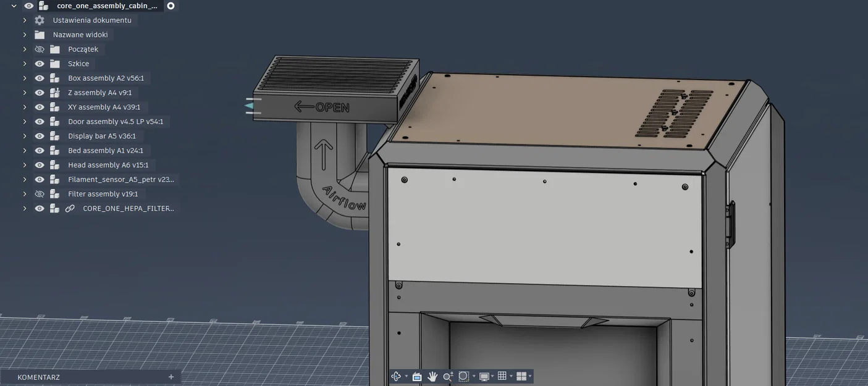
Task: Open Grid and Snaps dropdown arrow
Action: tap(511, 377)
